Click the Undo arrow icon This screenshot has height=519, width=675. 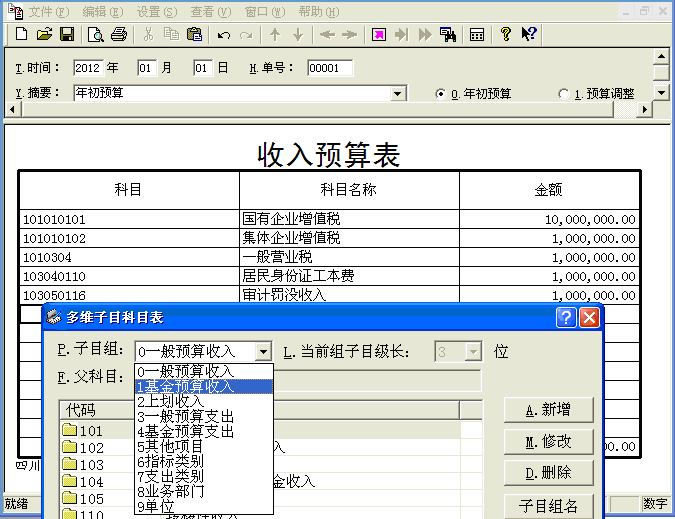223,35
